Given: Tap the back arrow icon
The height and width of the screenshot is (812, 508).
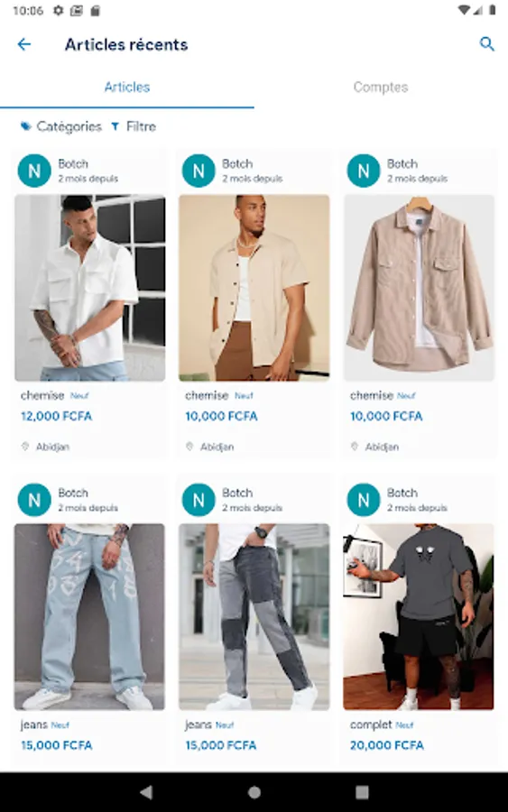Looking at the screenshot, I should [x=23, y=44].
